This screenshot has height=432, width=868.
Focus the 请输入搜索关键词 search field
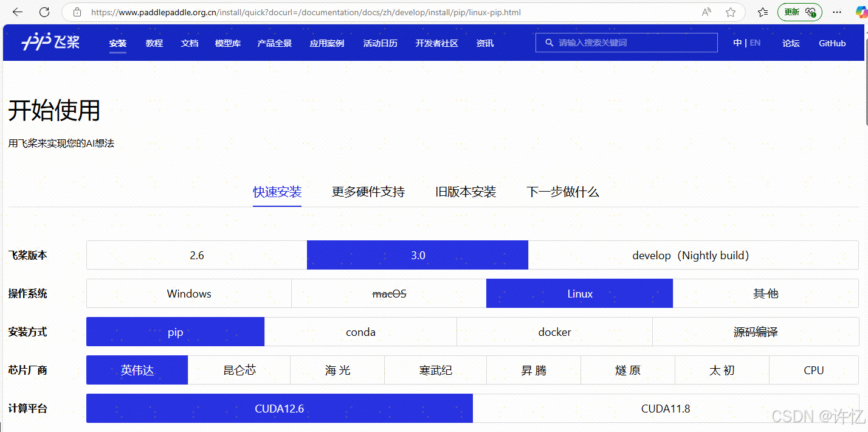pyautogui.click(x=627, y=43)
